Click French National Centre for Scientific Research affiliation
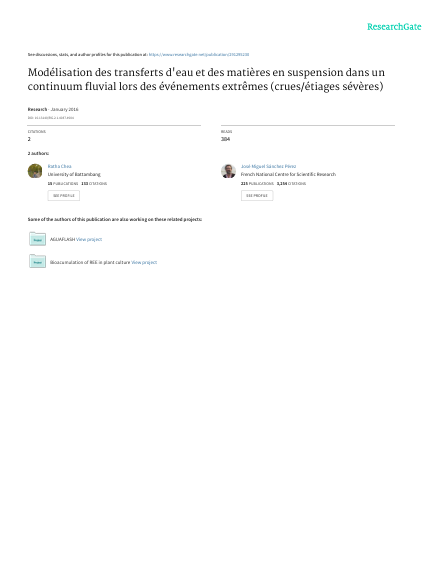Image resolution: width=441 pixels, height=582 pixels. 288,174
